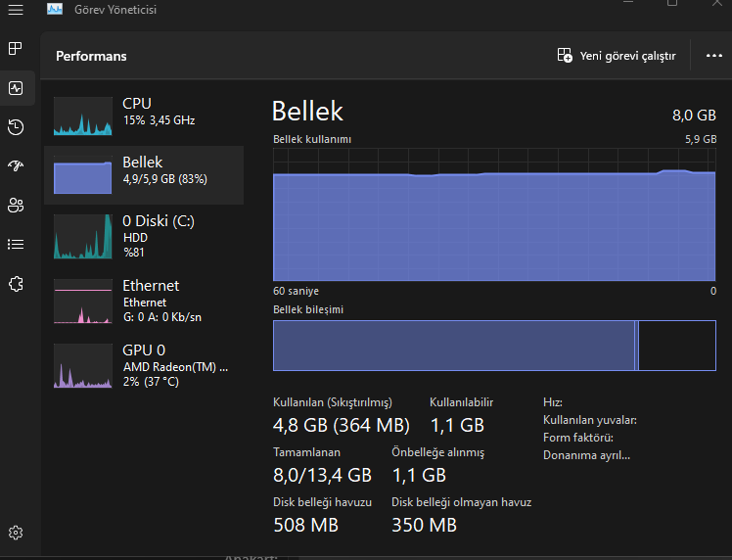The width and height of the screenshot is (732, 560).
Task: Open Task Manager settings gear
Action: [16, 533]
